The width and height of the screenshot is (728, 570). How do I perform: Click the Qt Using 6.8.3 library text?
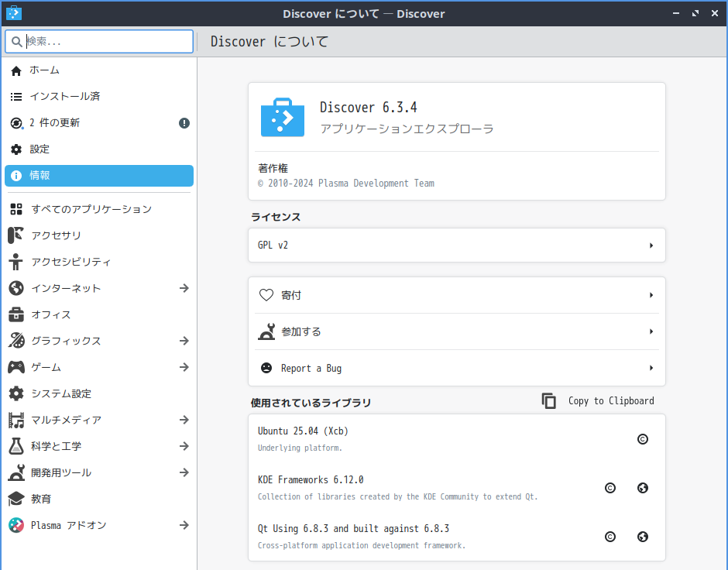[353, 529]
